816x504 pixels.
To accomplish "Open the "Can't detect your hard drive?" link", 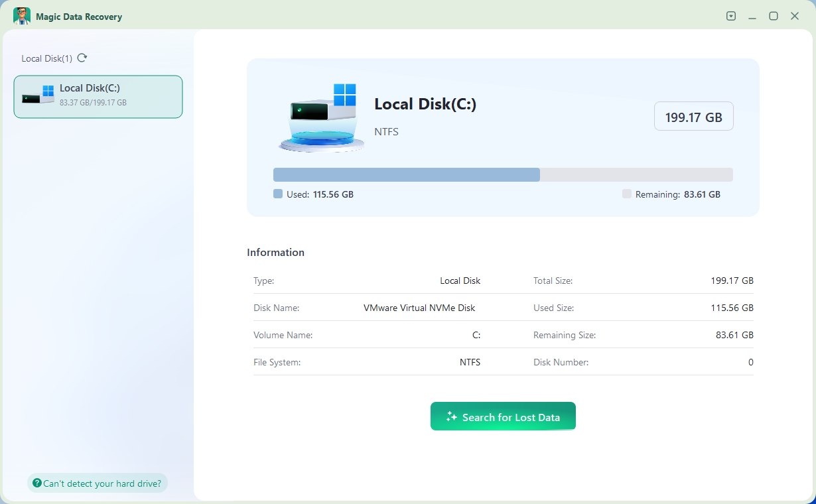I will click(102, 483).
